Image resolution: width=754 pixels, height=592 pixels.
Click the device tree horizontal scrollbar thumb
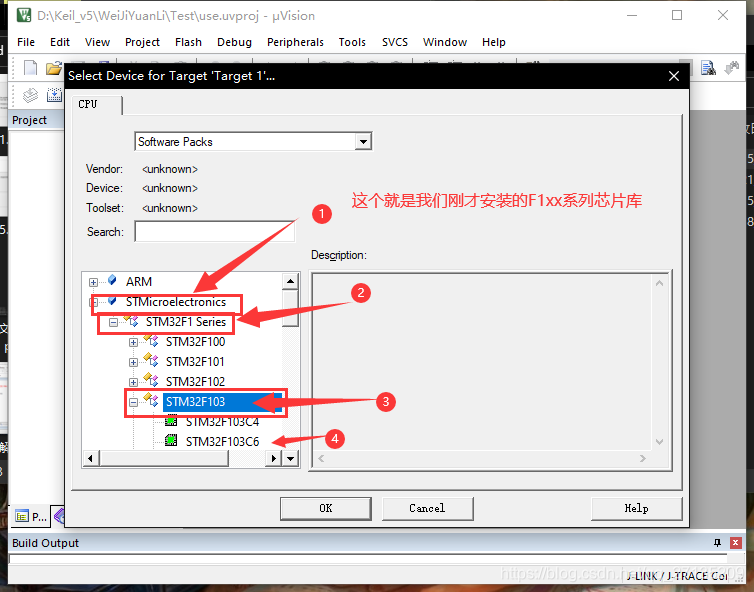(x=163, y=458)
